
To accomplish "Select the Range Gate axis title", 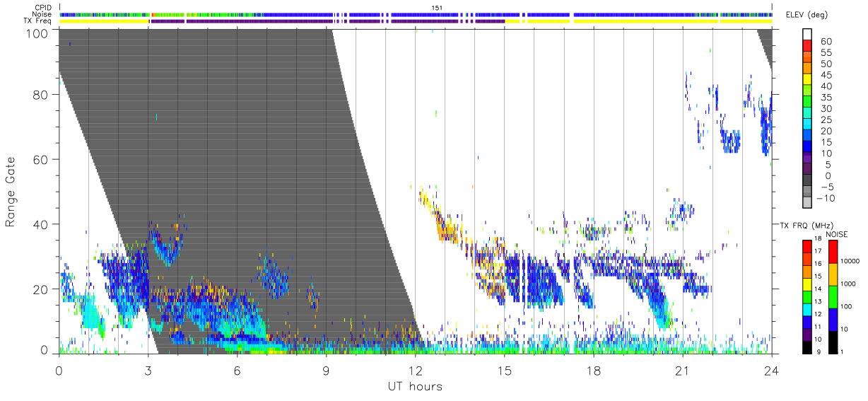I will 11,192.
